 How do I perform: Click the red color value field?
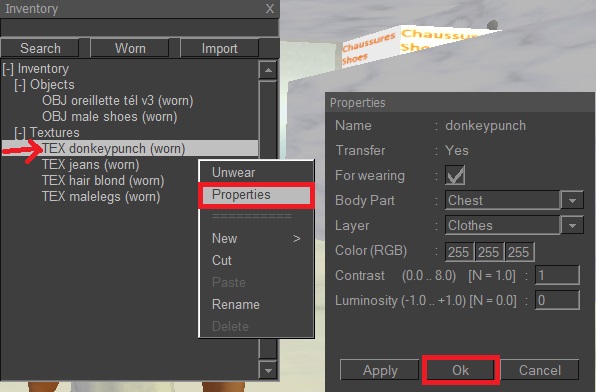point(459,252)
